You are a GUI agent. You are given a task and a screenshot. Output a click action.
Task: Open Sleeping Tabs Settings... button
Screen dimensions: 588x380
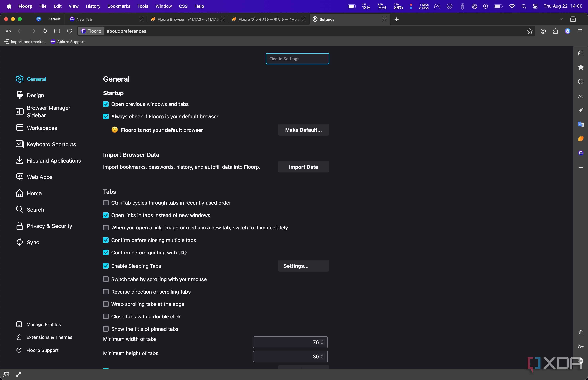(x=304, y=266)
